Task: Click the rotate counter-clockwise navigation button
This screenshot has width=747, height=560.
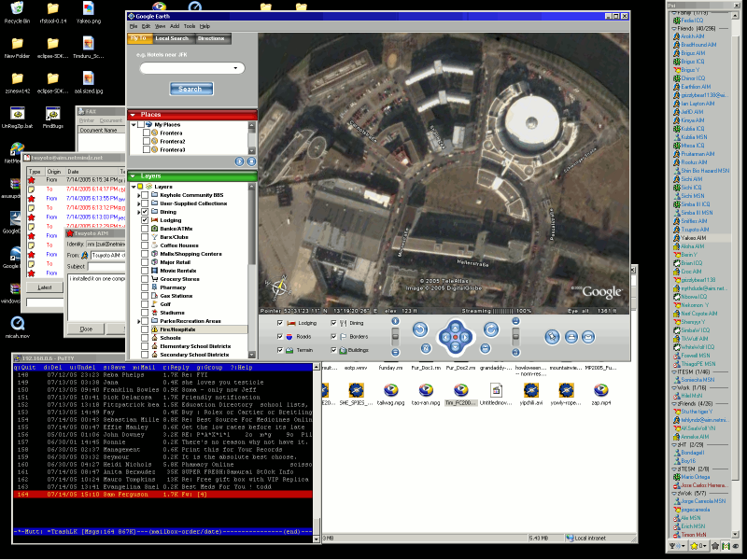Action: tap(420, 329)
